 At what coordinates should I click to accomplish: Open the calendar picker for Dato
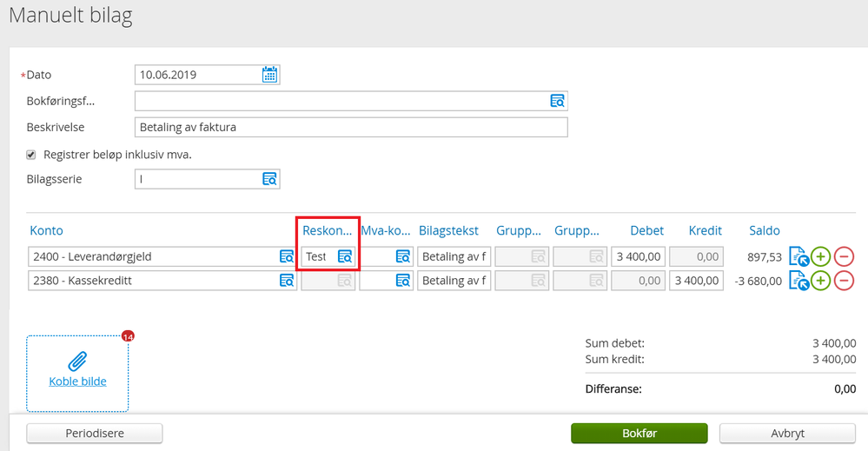coord(269,75)
